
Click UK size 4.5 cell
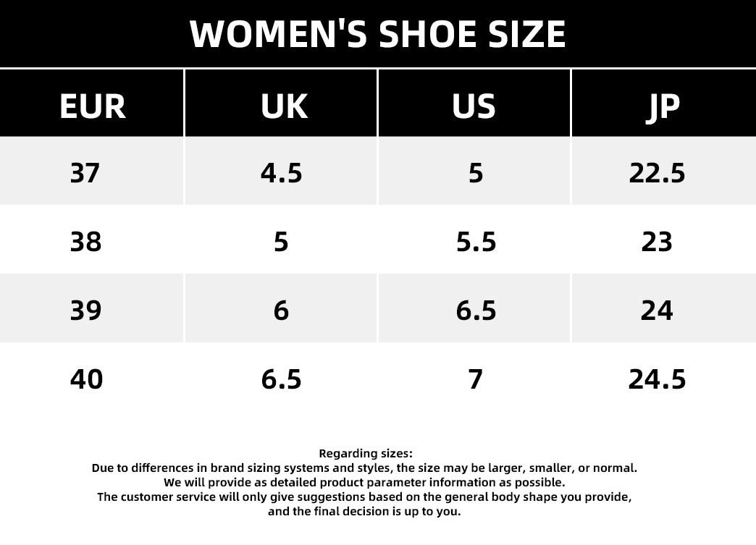coord(281,171)
